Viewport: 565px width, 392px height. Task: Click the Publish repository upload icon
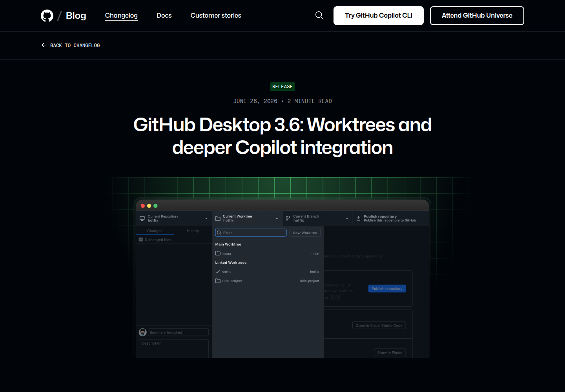[x=358, y=218]
